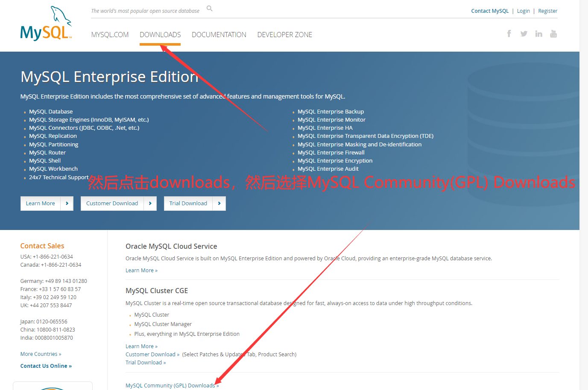
Task: Open MySQL Shell link
Action: (45, 161)
